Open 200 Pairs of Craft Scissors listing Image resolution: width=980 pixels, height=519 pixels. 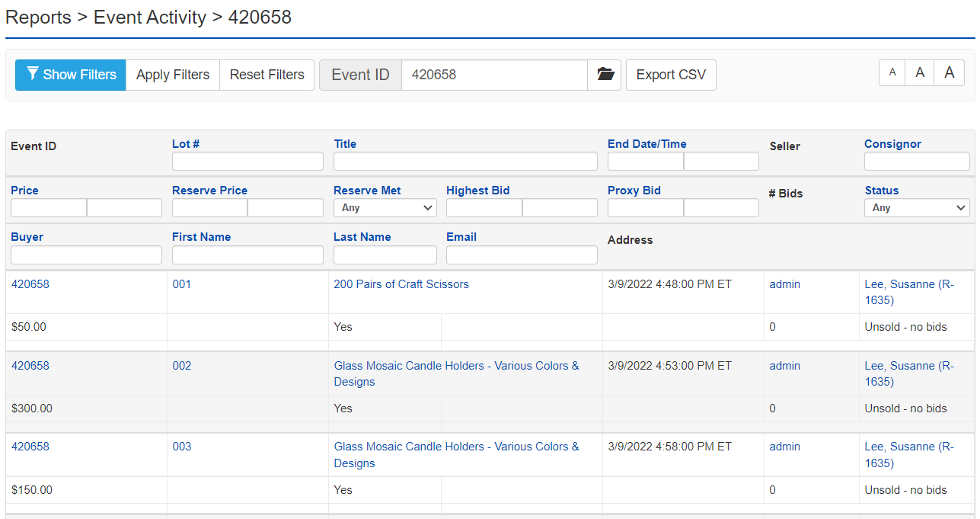tap(401, 284)
